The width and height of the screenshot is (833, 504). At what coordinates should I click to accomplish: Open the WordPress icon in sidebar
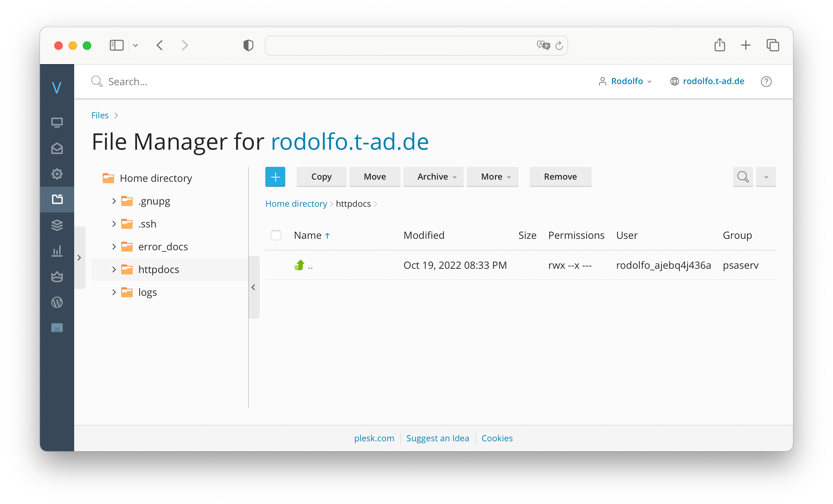[57, 302]
